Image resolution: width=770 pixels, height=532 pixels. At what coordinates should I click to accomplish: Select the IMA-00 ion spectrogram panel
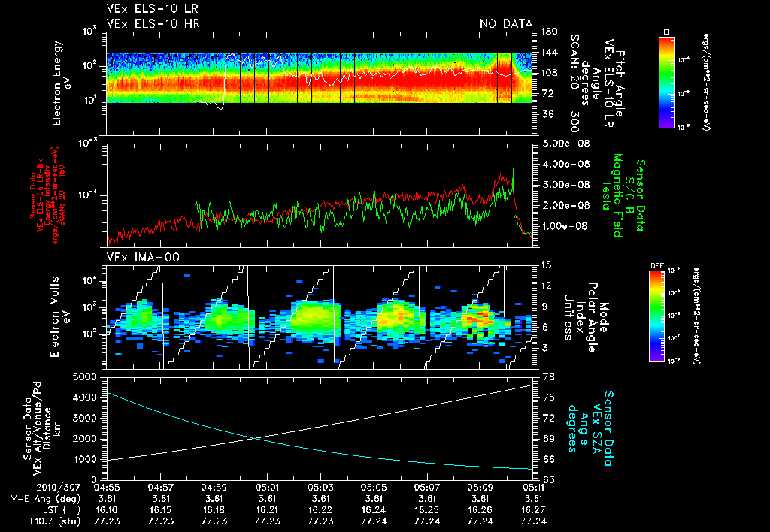click(x=319, y=317)
